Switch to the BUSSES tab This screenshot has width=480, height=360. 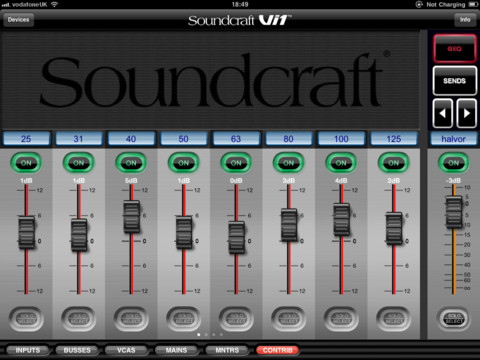[x=77, y=350]
